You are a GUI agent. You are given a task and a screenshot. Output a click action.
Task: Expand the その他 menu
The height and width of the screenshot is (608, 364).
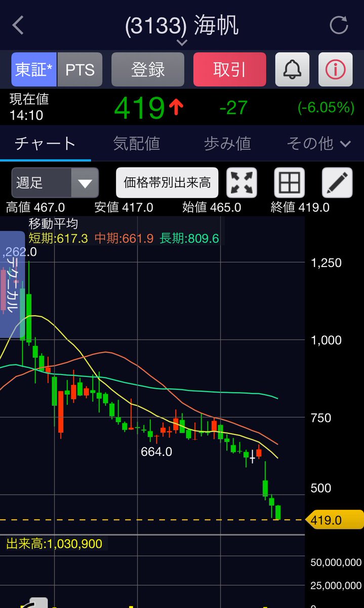pos(318,144)
